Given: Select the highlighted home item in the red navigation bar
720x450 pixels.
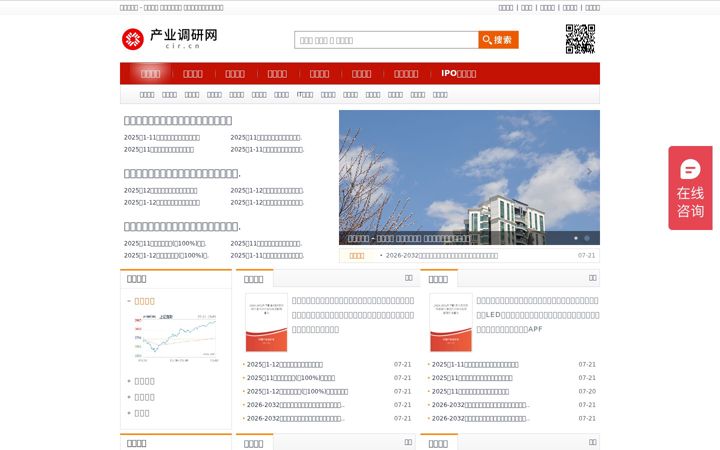Looking at the screenshot, I should pyautogui.click(x=150, y=73).
